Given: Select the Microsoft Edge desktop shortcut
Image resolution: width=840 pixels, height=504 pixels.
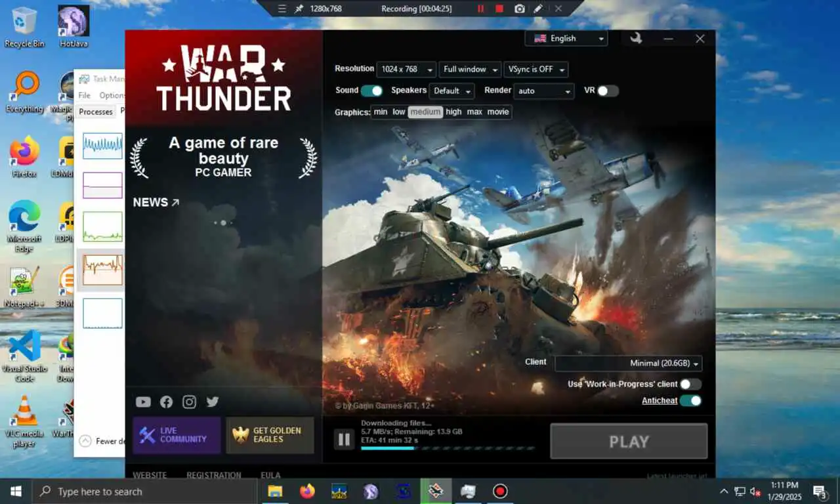Looking at the screenshot, I should pos(24,226).
